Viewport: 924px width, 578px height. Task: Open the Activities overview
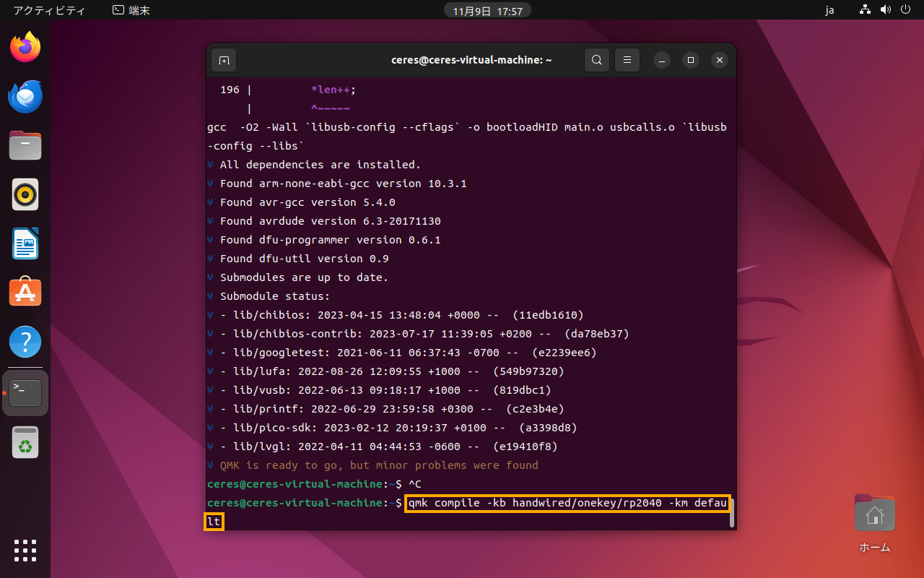49,10
